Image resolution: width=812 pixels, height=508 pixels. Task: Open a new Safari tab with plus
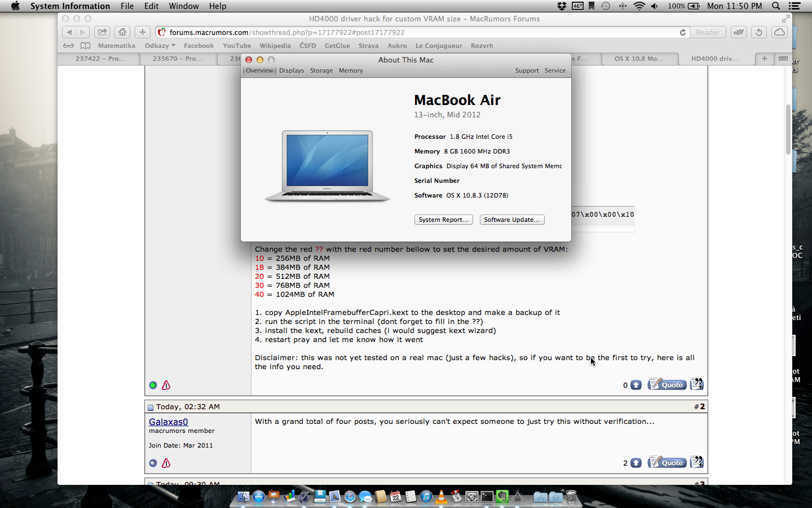pos(764,59)
